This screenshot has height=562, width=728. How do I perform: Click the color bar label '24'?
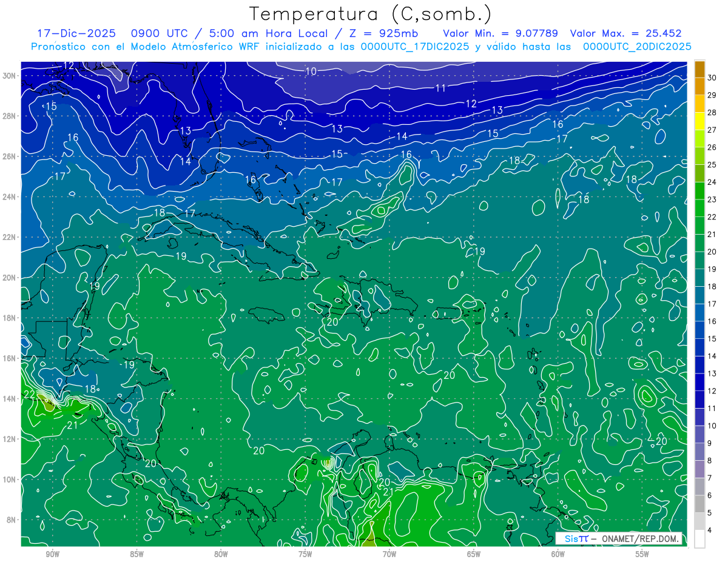tap(712, 182)
